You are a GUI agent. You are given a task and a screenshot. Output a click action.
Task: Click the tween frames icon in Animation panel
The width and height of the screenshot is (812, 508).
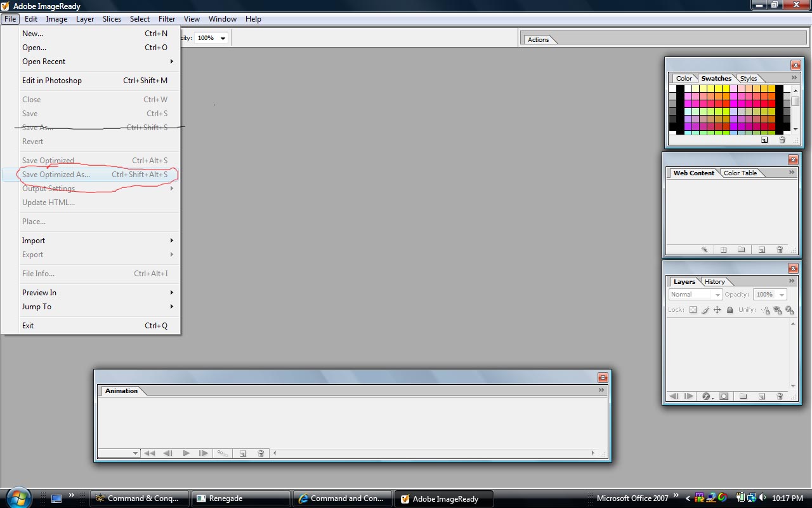pos(222,453)
